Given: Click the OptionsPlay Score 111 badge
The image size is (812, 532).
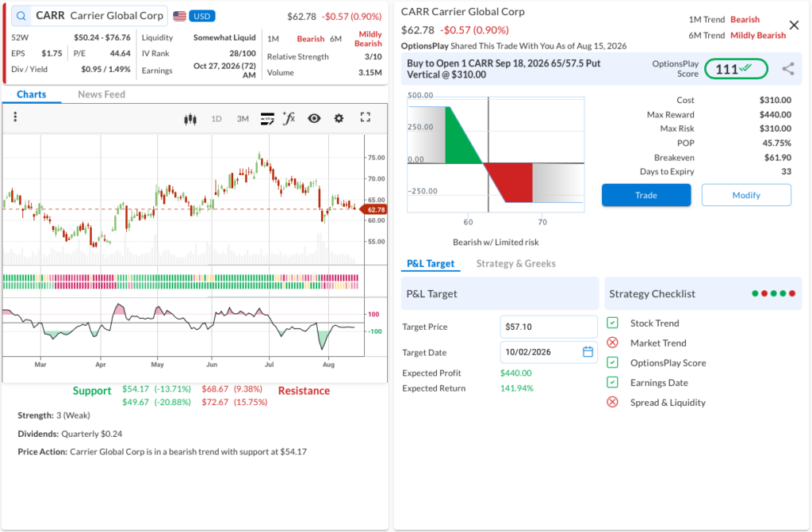Looking at the screenshot, I should coord(736,69).
